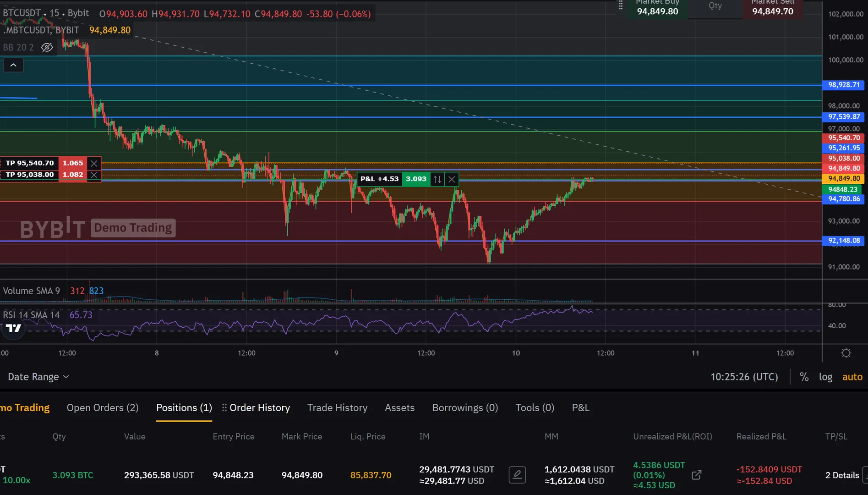Grab the order panel drag handle dots
The width and height of the screenshot is (868, 495).
(x=621, y=5)
